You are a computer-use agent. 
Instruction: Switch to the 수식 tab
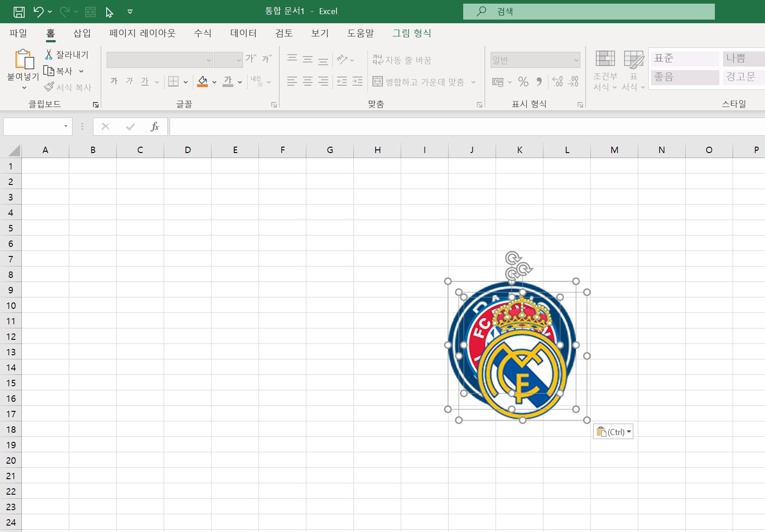coord(202,33)
